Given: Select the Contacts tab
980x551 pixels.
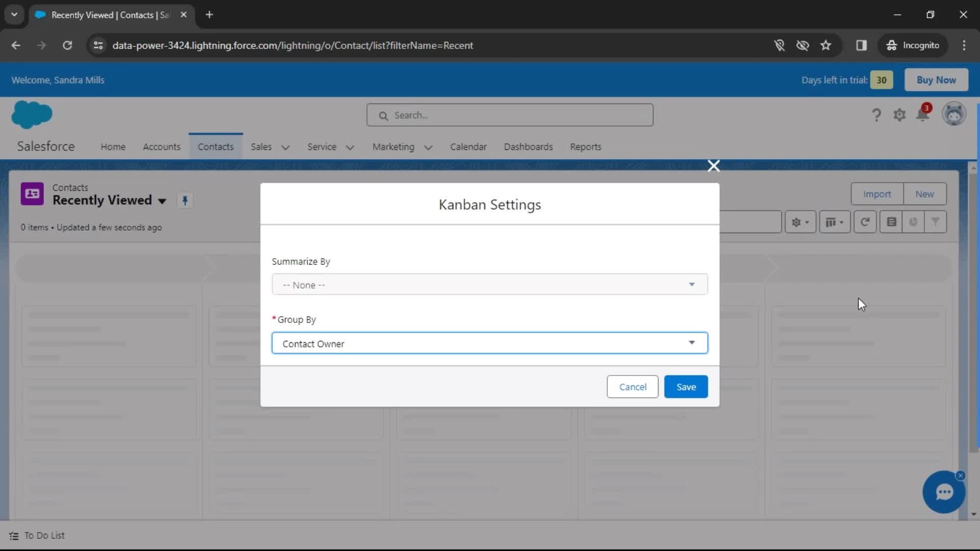Looking at the screenshot, I should click(x=215, y=147).
